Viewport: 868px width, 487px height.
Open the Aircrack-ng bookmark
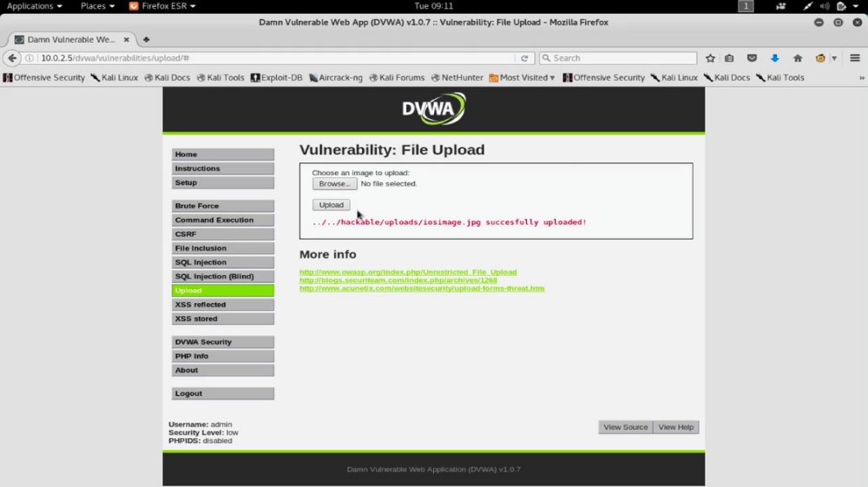coord(335,77)
